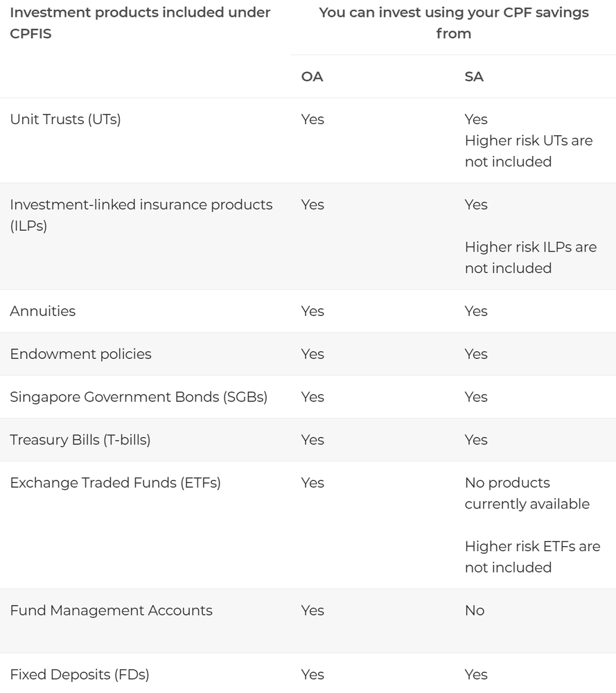Click the 'Investment products included under CPFIS' header

140,24
